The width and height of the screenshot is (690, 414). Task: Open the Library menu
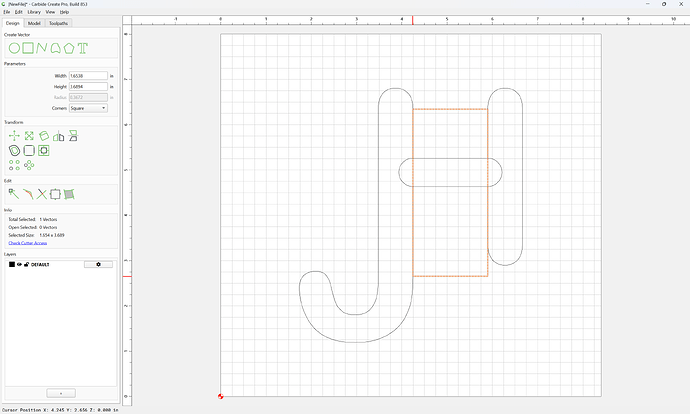(x=34, y=12)
